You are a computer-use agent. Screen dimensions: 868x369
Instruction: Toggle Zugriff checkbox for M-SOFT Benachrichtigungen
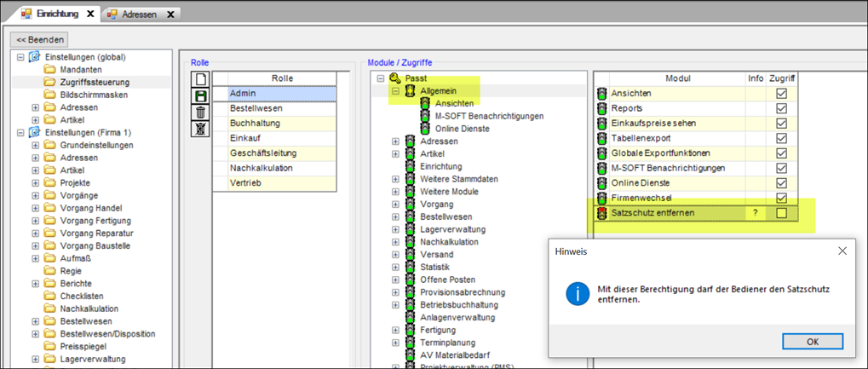(x=782, y=168)
